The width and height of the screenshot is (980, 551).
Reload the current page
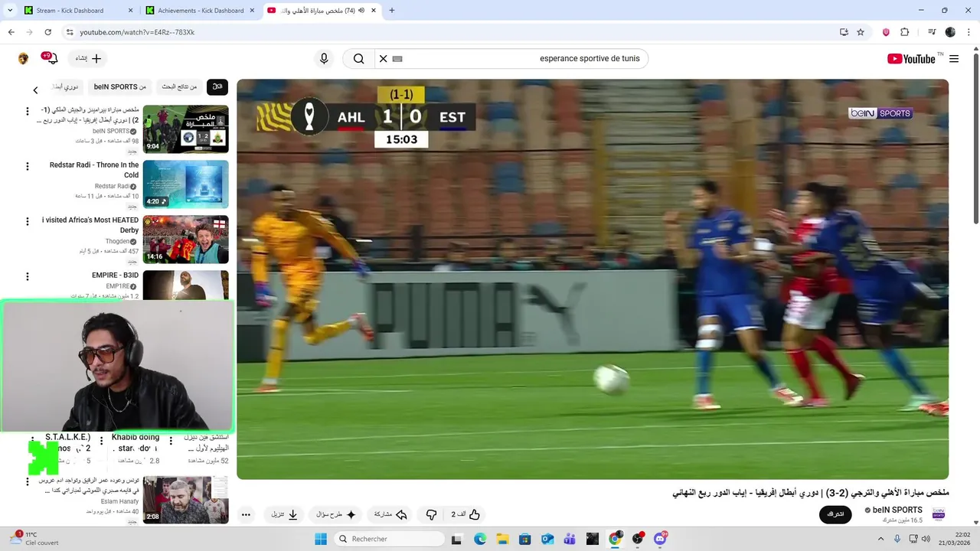coord(47,32)
